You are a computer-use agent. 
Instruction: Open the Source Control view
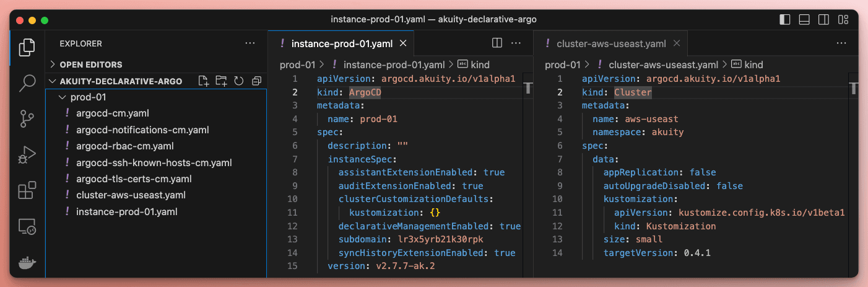tap(27, 118)
